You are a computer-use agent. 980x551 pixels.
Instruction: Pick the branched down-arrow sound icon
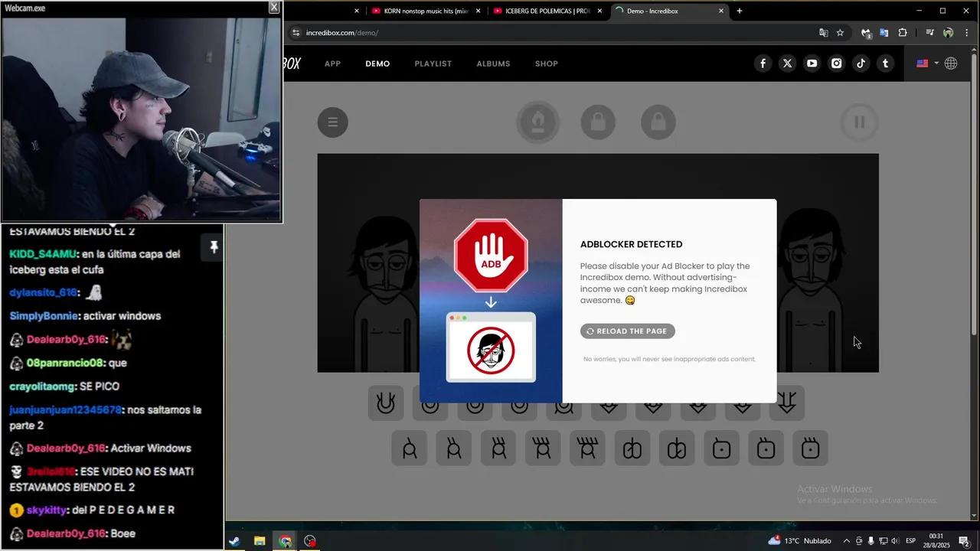pyautogui.click(x=786, y=403)
